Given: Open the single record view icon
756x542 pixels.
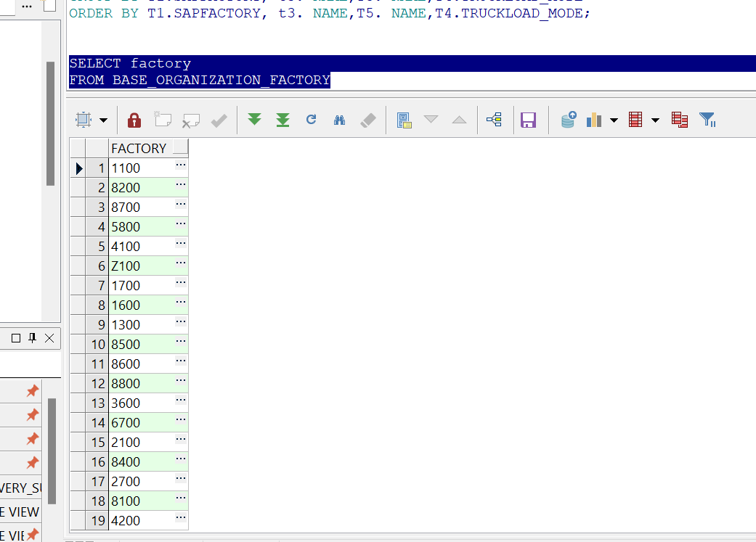Looking at the screenshot, I should pos(405,120).
